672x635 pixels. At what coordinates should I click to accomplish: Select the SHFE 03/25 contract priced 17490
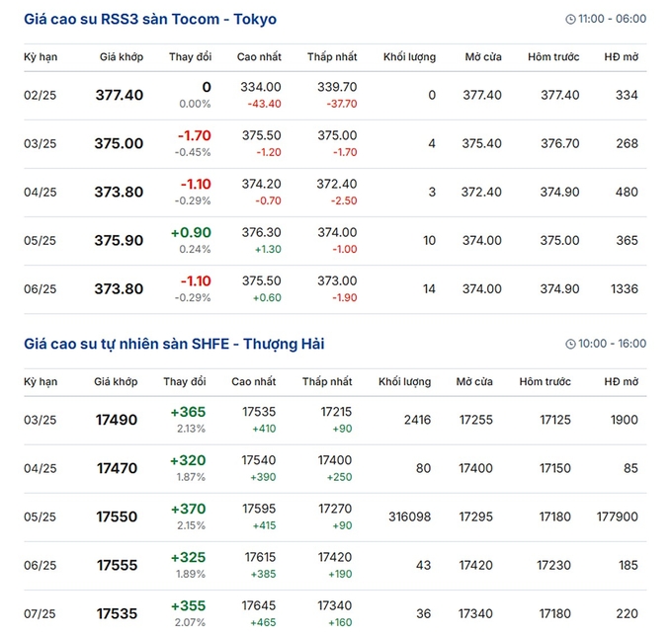point(335,420)
